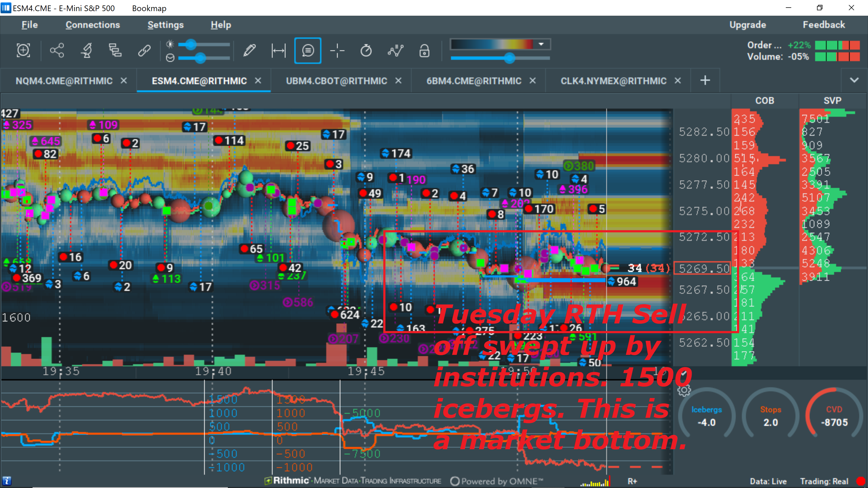Click the Upgrade button
Screen dimensions: 868x488
tap(748, 25)
